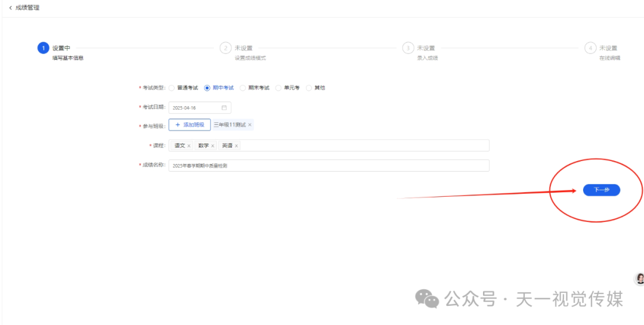
Task: Remove the 三年级11测试 class tag
Action: 249,125
